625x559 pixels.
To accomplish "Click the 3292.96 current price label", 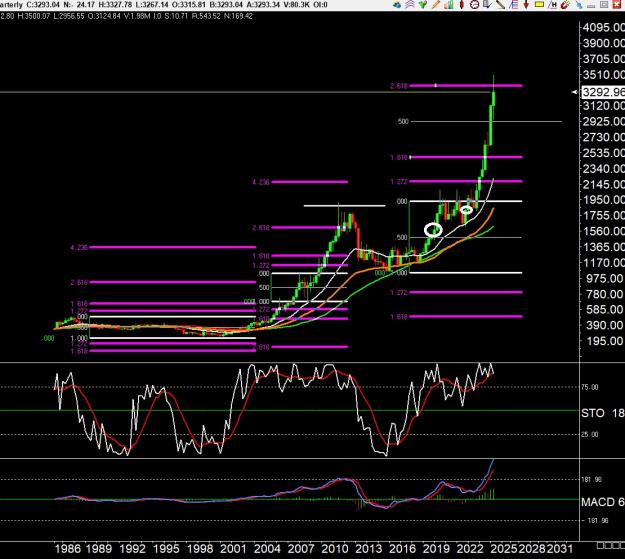I will (x=603, y=92).
